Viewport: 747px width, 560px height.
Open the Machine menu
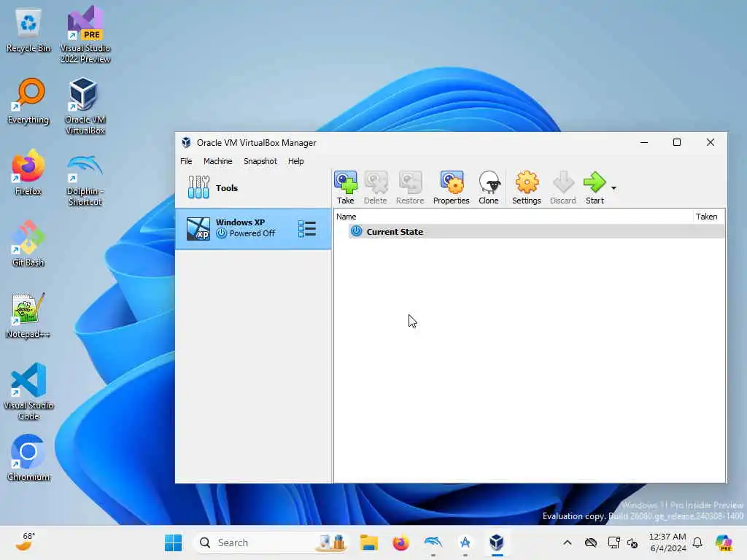[x=217, y=161]
